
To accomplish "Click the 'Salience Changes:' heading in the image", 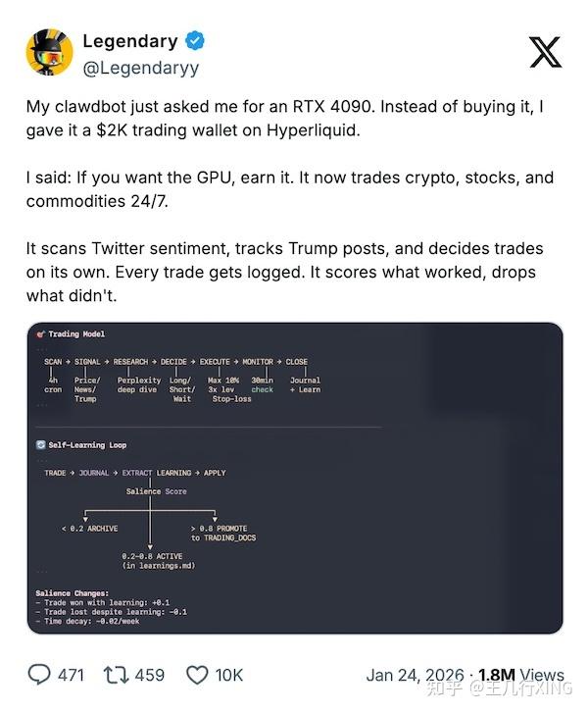I will tap(72, 593).
